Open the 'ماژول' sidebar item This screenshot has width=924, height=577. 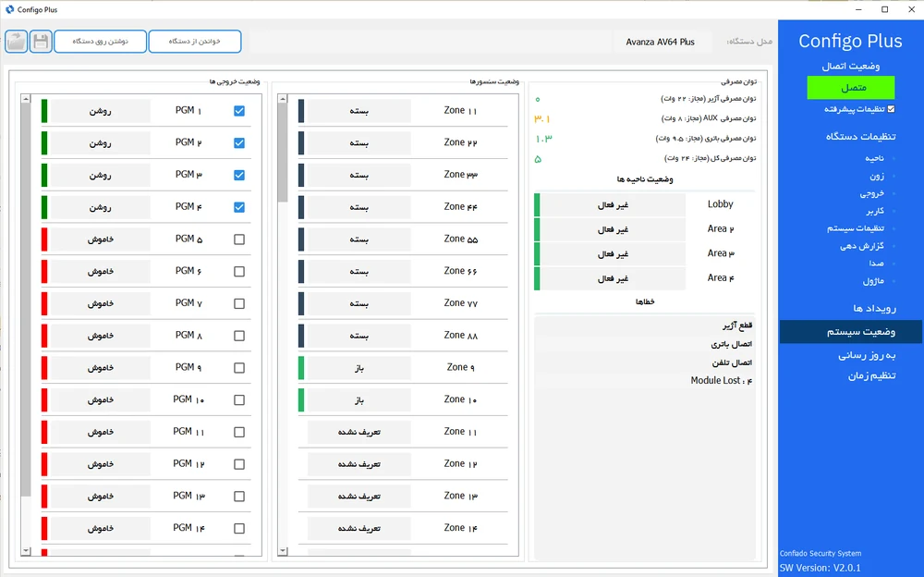coord(873,281)
